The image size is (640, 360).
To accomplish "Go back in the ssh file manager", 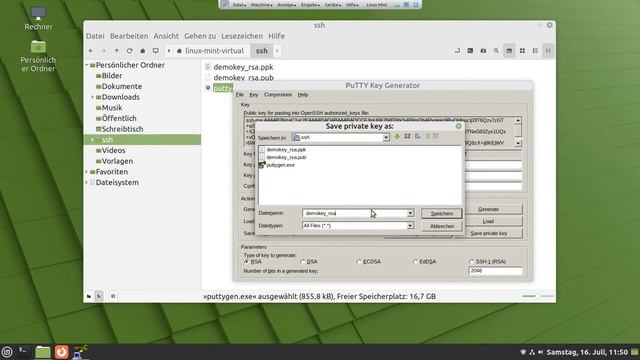I will (x=91, y=51).
